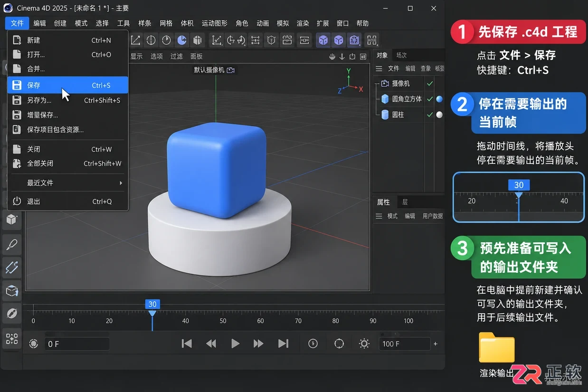The image size is (588, 392).
Task: Click the camera icon beside 默认摄像机
Action: [x=231, y=70]
